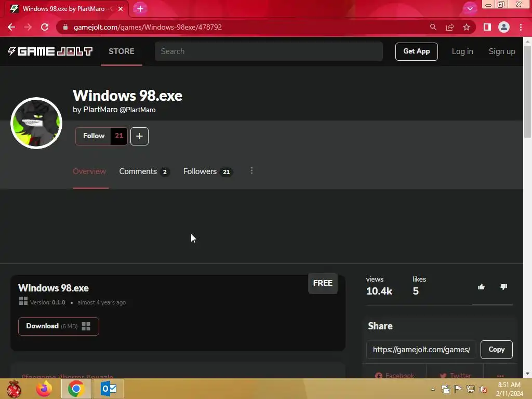The height and width of the screenshot is (399, 532).
Task: View site lock information
Action: point(65,27)
